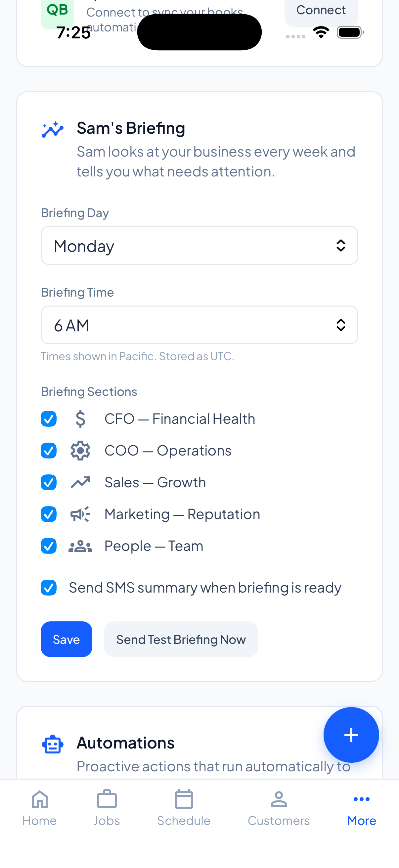Click the Sam's Briefing sparkle chart icon
This screenshot has width=399, height=868.
53,129
